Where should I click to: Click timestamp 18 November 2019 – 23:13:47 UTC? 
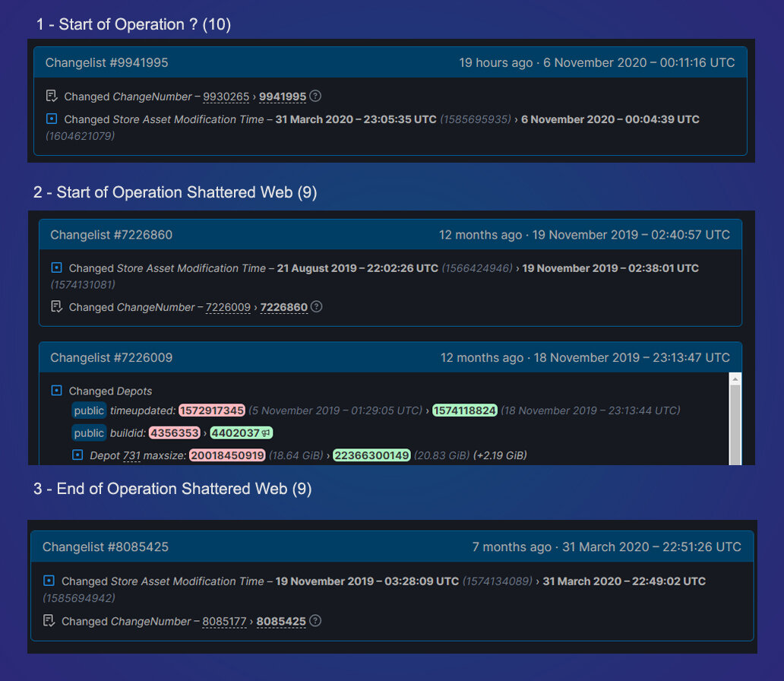(632, 358)
